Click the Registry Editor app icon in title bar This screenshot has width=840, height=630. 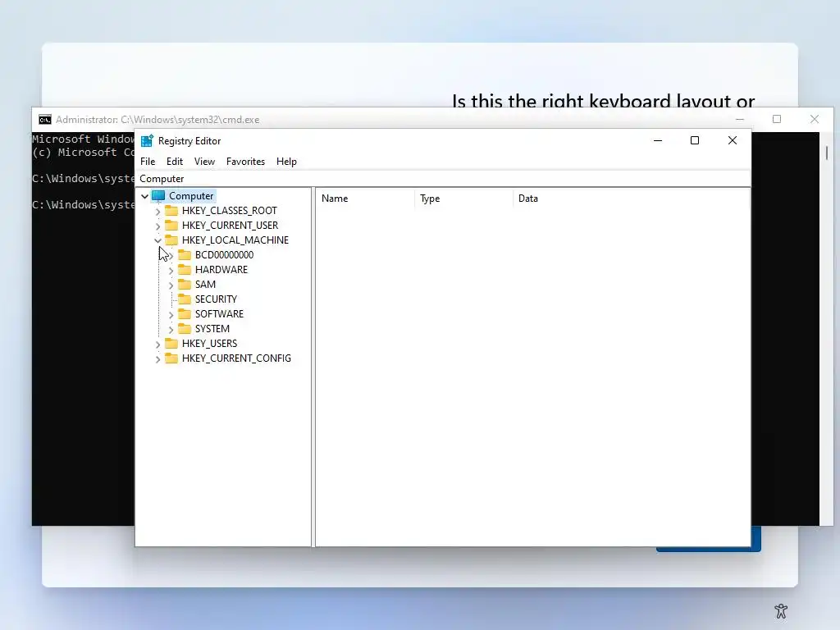pyautogui.click(x=147, y=141)
